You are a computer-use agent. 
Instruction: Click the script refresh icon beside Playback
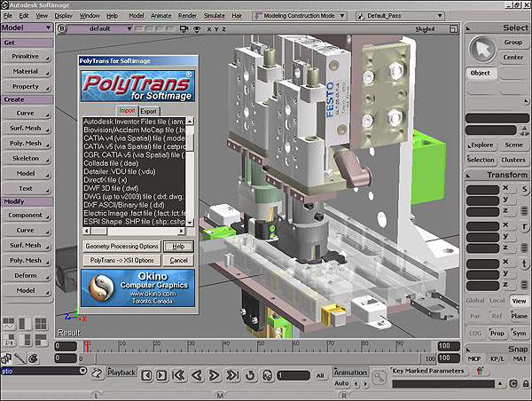tap(97, 373)
